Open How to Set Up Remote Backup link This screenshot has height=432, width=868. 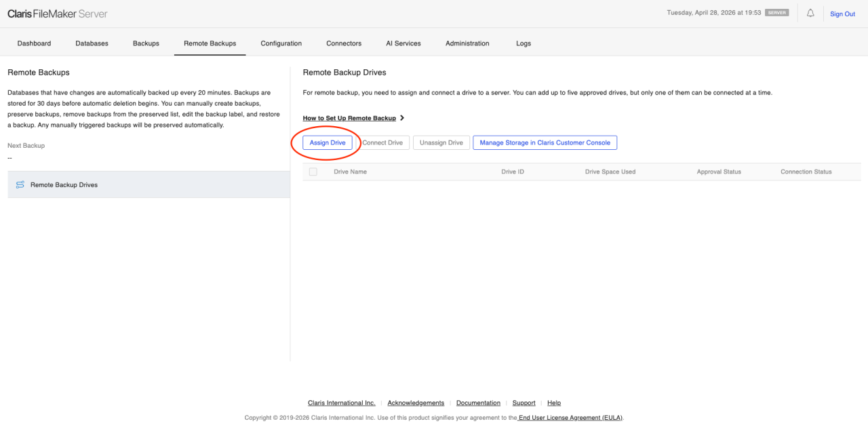click(x=349, y=118)
